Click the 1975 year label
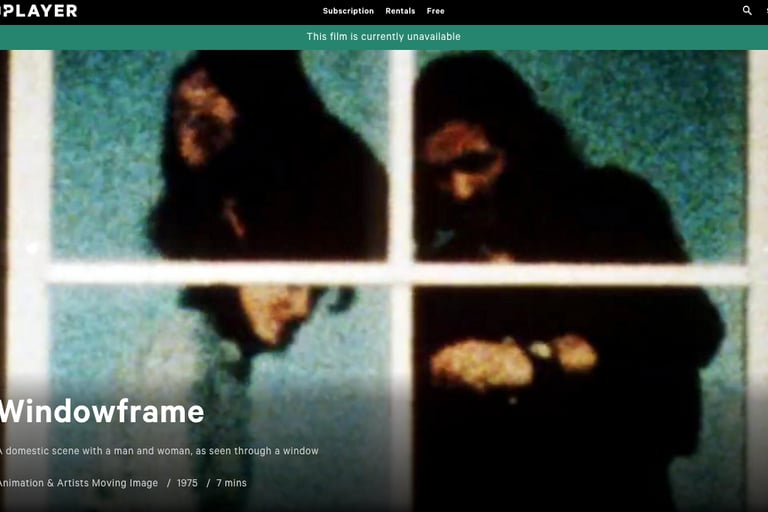Image resolution: width=768 pixels, height=512 pixels. pyautogui.click(x=187, y=483)
